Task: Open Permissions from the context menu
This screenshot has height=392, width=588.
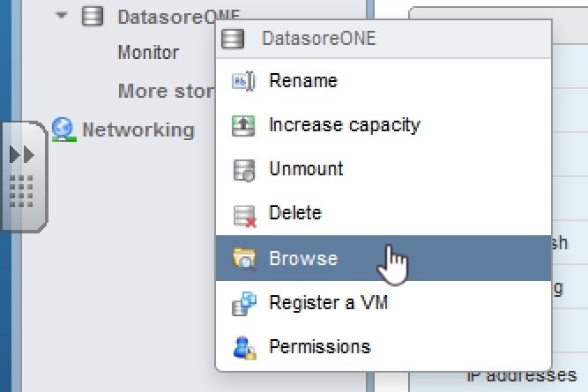Action: (x=319, y=347)
